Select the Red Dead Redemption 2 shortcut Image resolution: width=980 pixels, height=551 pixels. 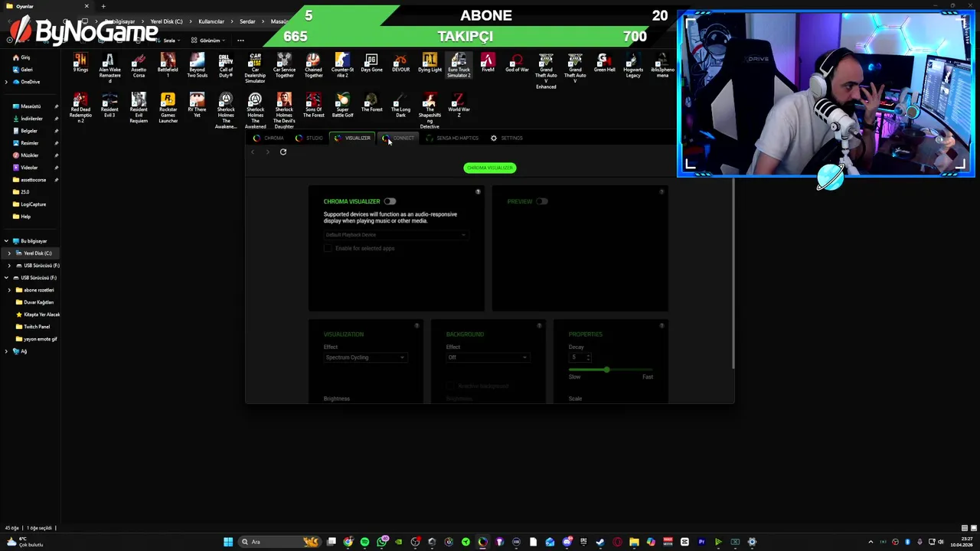[80, 109]
